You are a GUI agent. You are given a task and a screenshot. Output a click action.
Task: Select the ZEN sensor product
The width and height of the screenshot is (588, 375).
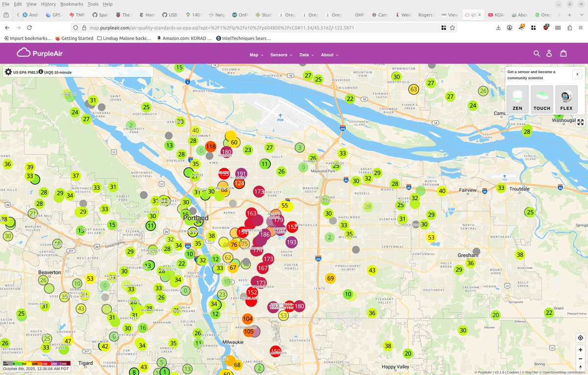517,99
